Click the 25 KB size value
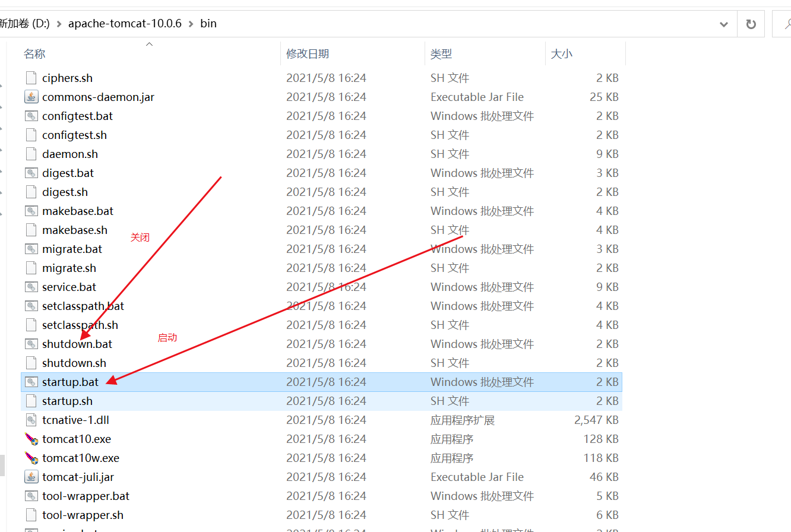This screenshot has height=532, width=791. click(604, 97)
